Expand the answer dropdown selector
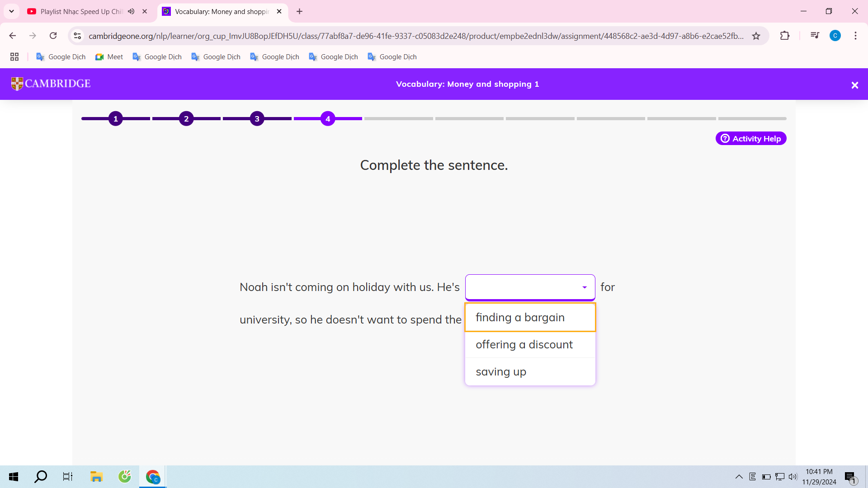The width and height of the screenshot is (868, 488). point(584,286)
